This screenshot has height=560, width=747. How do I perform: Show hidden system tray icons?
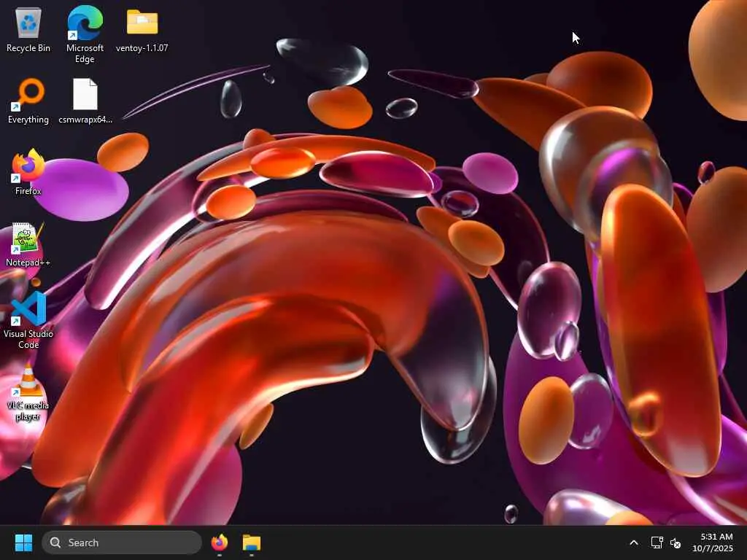pyautogui.click(x=634, y=542)
